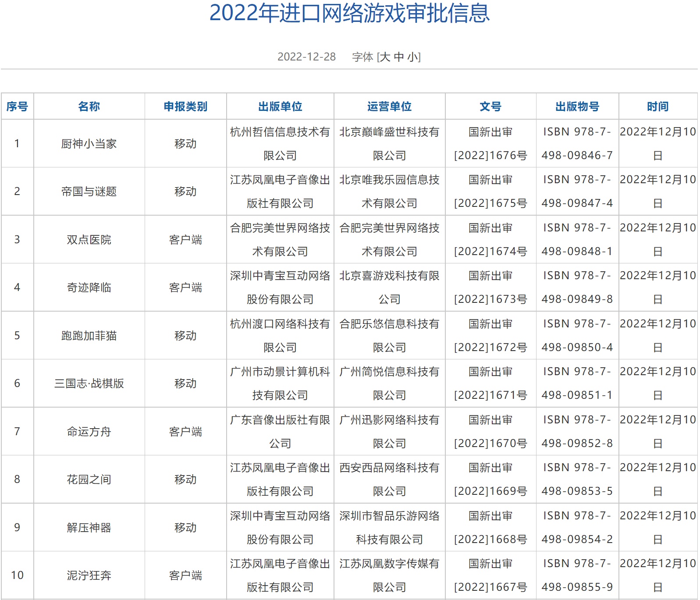
Task: Click approval number 国新出审[2022]1667号
Action: [x=490, y=575]
